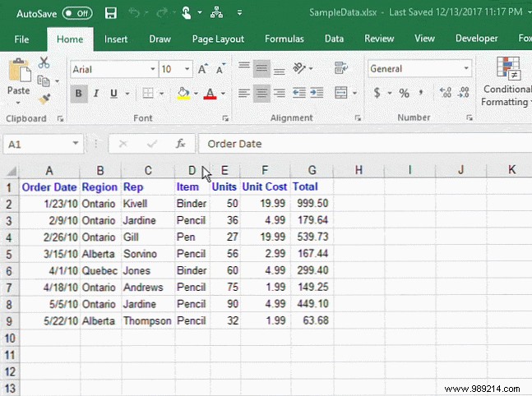The width and height of the screenshot is (532, 396).
Task: Open the font size dropdown
Action: coord(187,69)
